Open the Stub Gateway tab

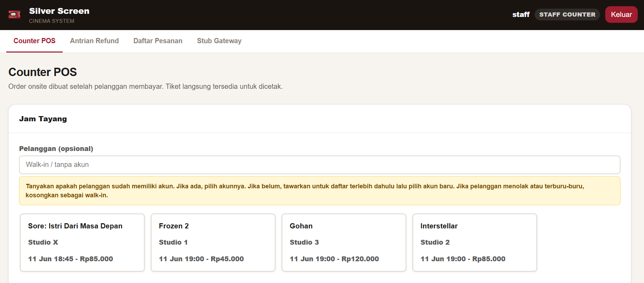[219, 41]
